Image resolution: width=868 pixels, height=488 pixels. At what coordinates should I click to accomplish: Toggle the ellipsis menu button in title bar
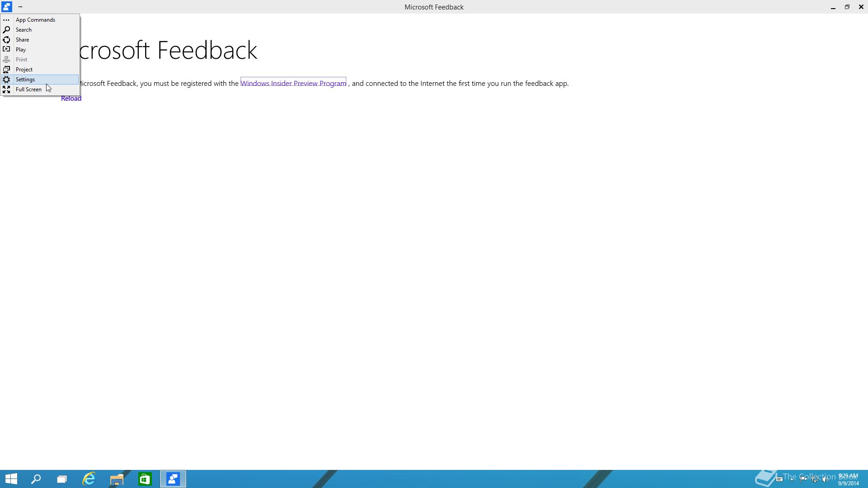(x=20, y=7)
